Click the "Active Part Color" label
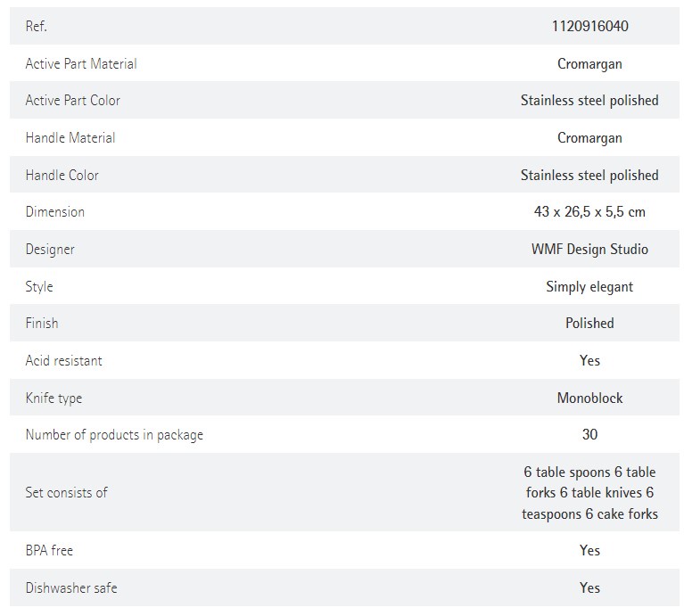Viewport: 684px width, 616px height. [72, 101]
